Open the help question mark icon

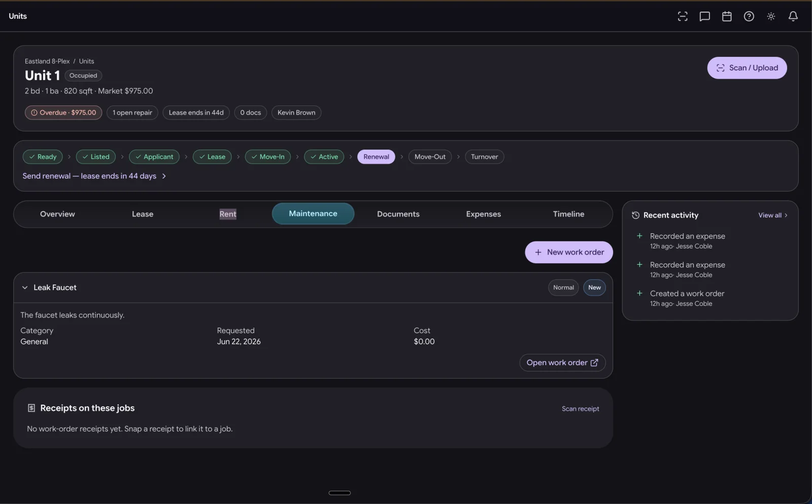point(749,16)
